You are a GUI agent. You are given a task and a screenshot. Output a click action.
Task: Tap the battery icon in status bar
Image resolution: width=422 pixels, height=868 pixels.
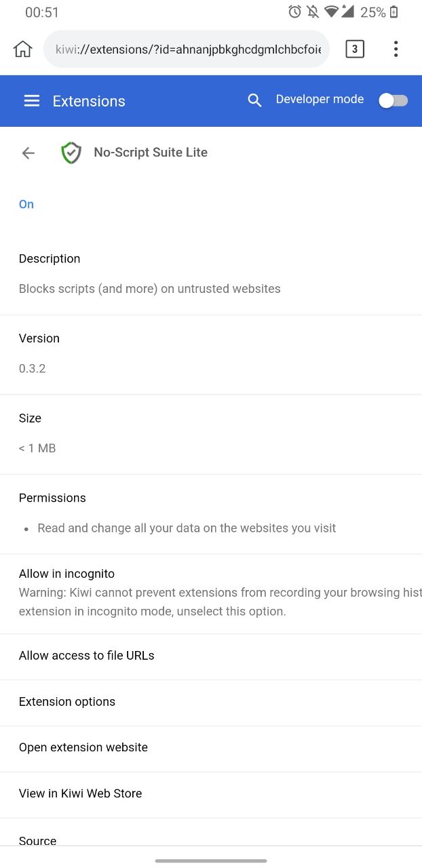tap(394, 12)
